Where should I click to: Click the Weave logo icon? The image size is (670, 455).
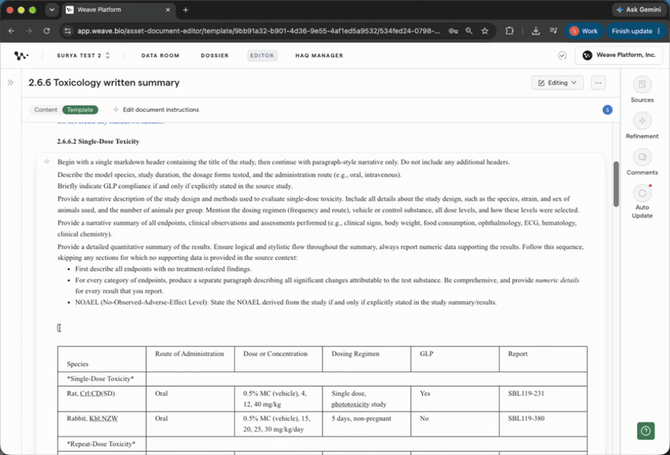click(x=21, y=56)
